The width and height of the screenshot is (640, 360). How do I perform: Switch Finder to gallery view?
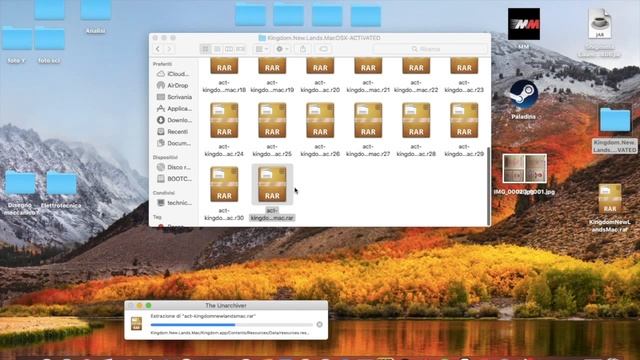[x=240, y=49]
